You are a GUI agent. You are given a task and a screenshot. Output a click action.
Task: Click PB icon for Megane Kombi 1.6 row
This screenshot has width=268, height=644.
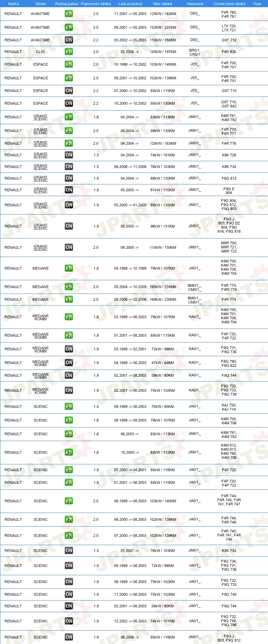tap(69, 317)
